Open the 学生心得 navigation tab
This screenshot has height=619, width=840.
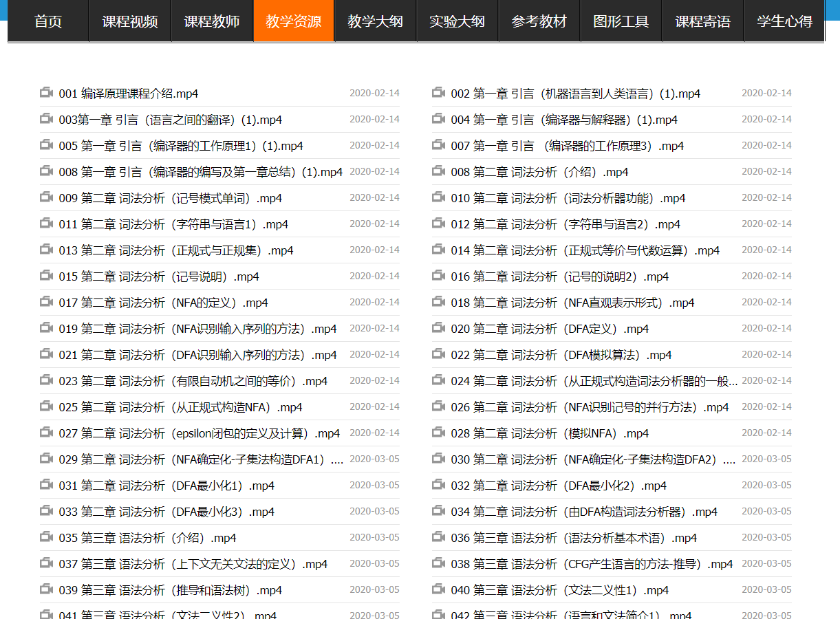click(784, 21)
